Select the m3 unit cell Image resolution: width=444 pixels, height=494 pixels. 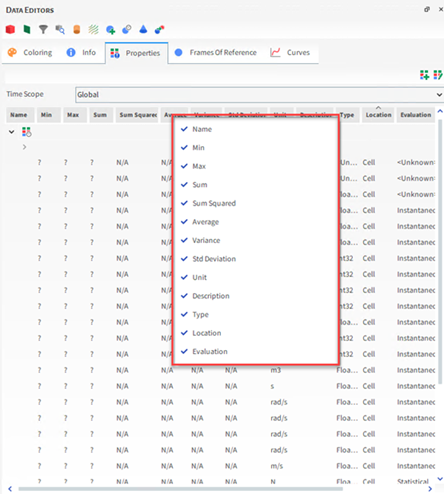coord(275,370)
